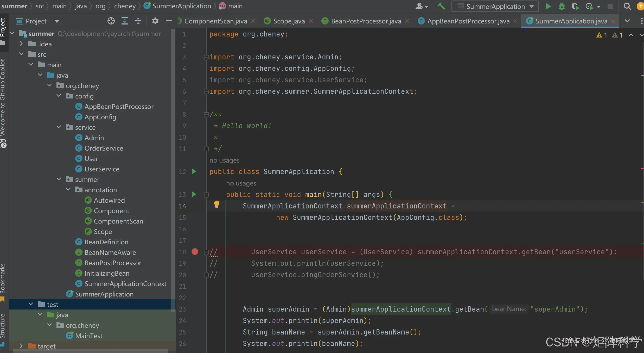Click Expand All icon in Project panel
Image resolution: width=644 pixels, height=353 pixels.
[125, 21]
